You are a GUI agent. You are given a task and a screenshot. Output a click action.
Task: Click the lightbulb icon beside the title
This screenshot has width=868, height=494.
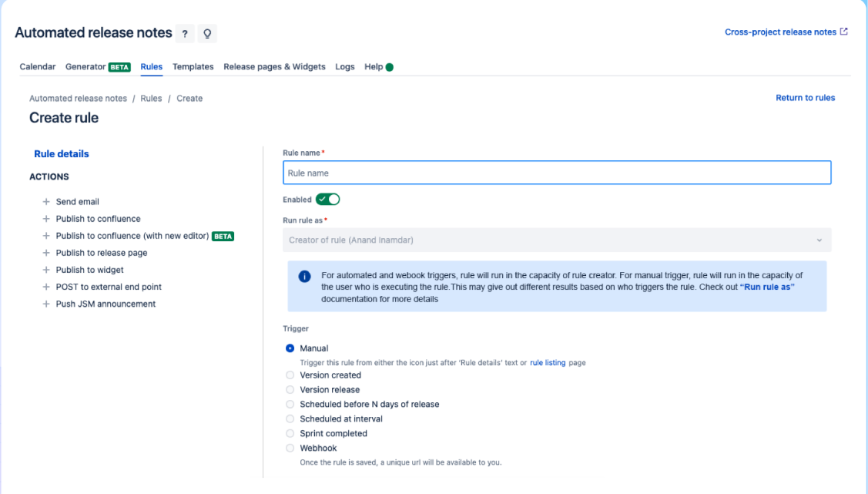pos(206,34)
